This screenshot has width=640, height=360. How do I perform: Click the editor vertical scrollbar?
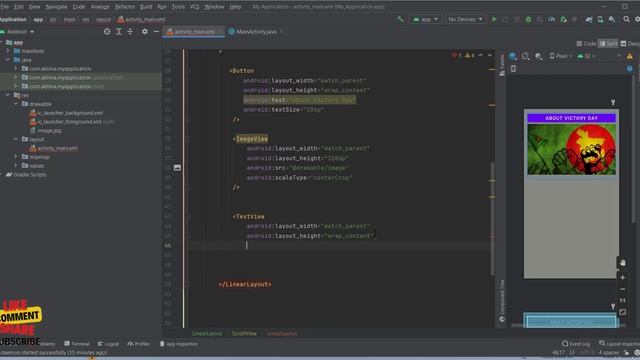pyautogui.click(x=492, y=218)
